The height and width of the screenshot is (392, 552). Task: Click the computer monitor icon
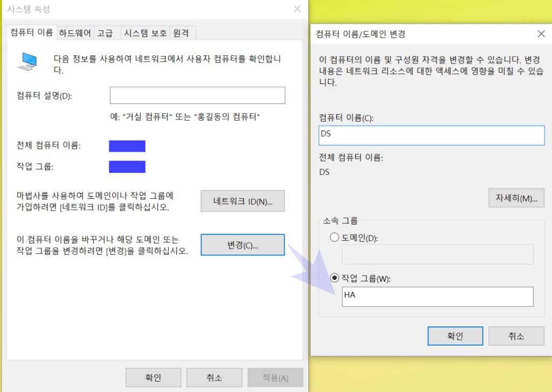click(28, 61)
